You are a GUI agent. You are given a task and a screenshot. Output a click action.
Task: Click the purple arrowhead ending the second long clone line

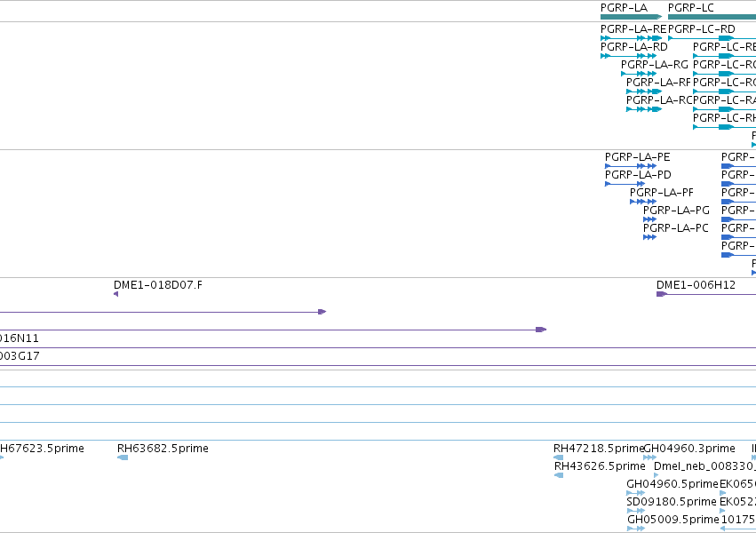click(x=541, y=330)
